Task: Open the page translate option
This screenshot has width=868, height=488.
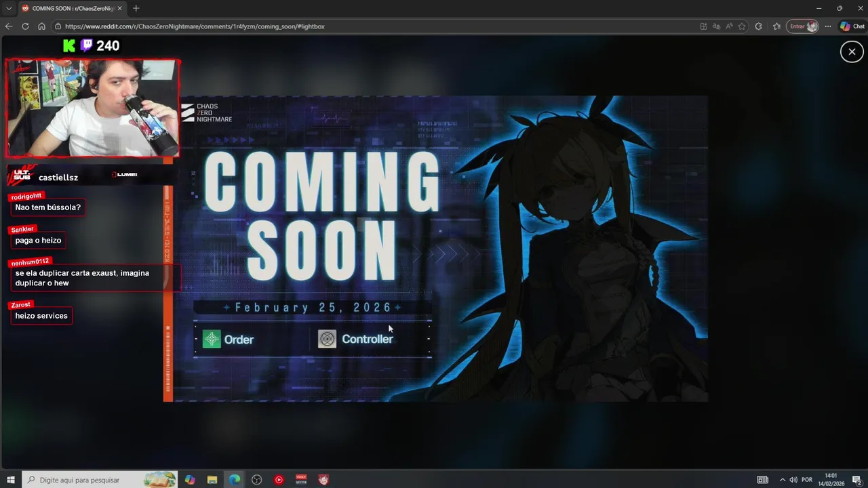Action: click(x=716, y=26)
